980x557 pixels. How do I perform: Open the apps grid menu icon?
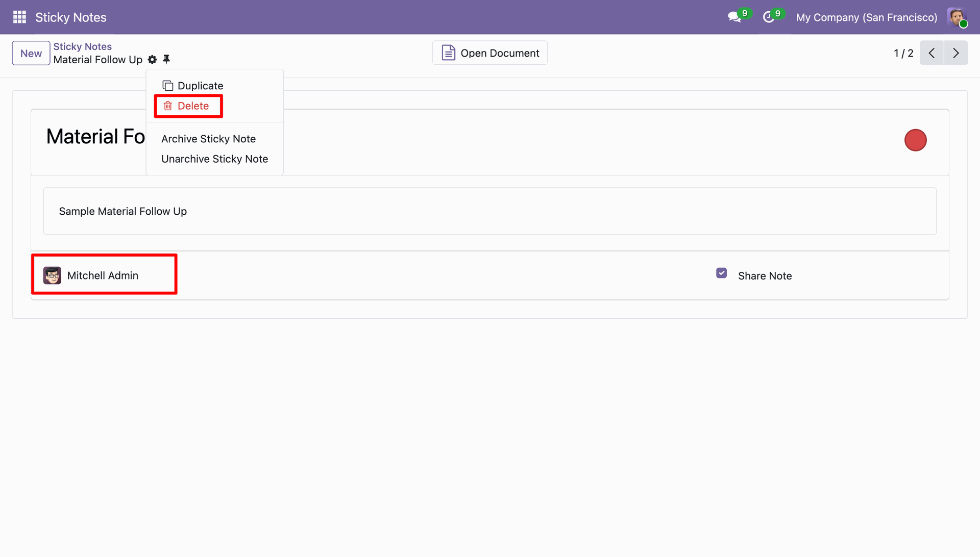(19, 17)
